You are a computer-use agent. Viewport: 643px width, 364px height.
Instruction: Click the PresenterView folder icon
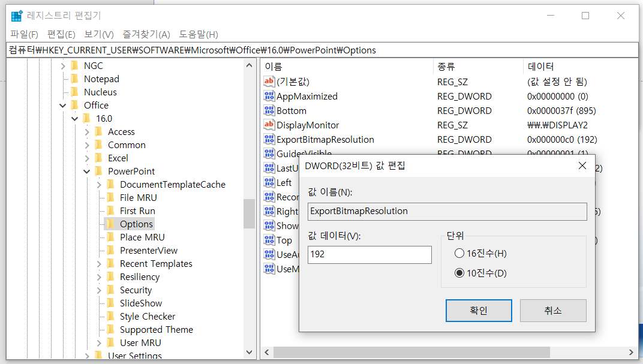[110, 250]
